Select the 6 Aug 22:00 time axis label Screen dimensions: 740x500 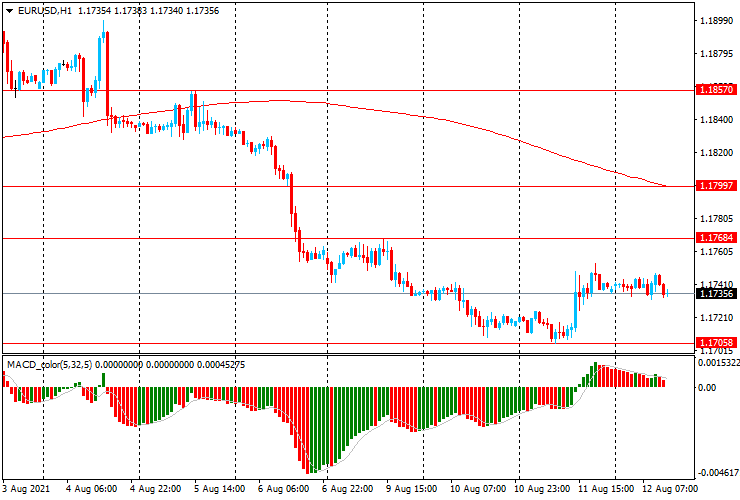tap(347, 488)
